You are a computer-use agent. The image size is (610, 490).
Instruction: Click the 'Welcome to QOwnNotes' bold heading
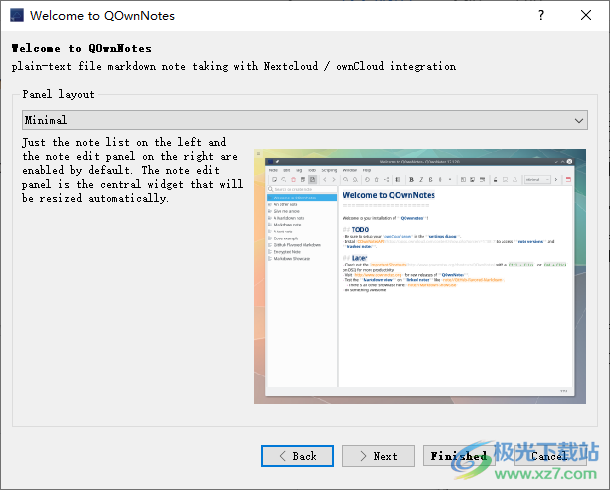(81, 48)
